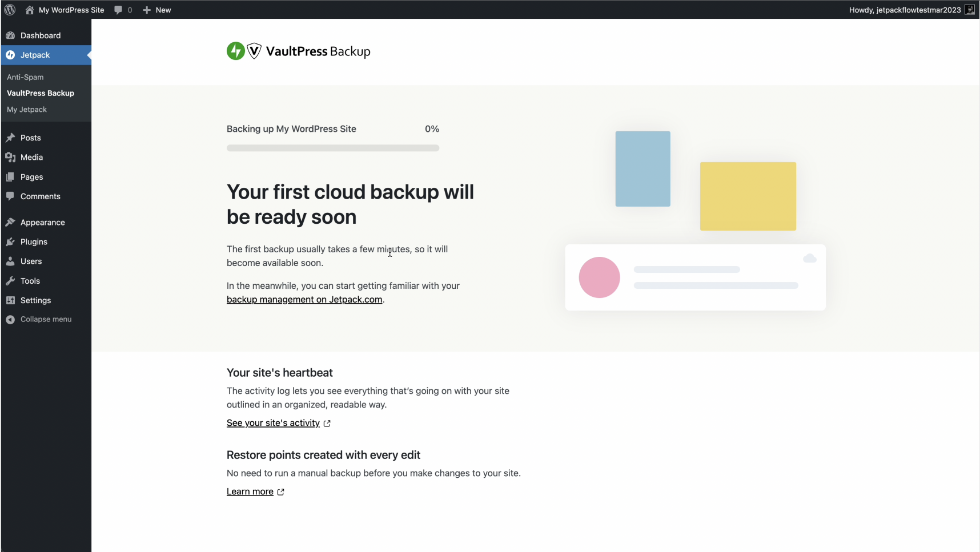Select Jetpack in the sidebar
The image size is (980, 552).
tap(35, 55)
